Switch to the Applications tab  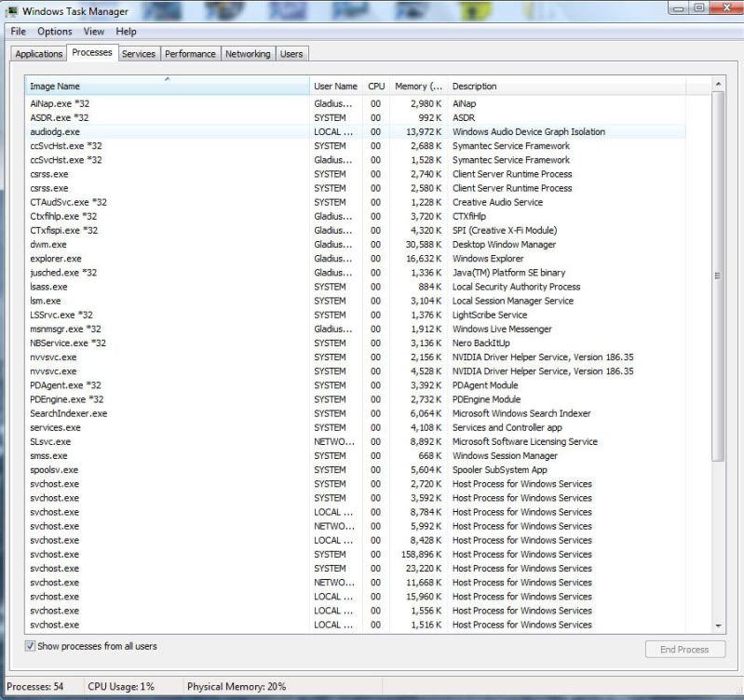tap(39, 54)
